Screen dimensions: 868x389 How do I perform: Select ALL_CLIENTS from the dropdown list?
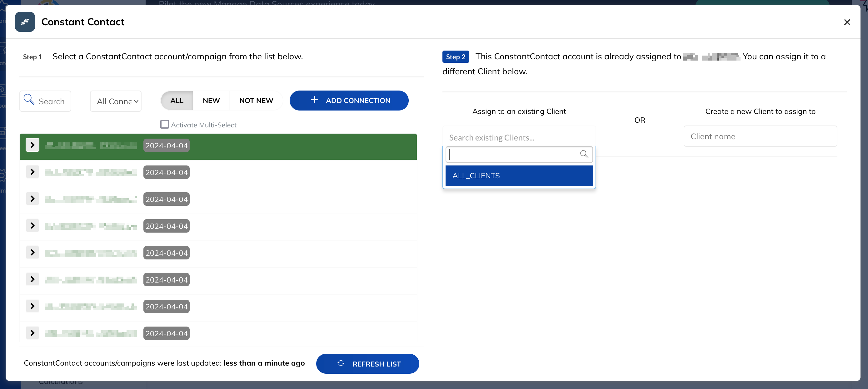pos(519,176)
